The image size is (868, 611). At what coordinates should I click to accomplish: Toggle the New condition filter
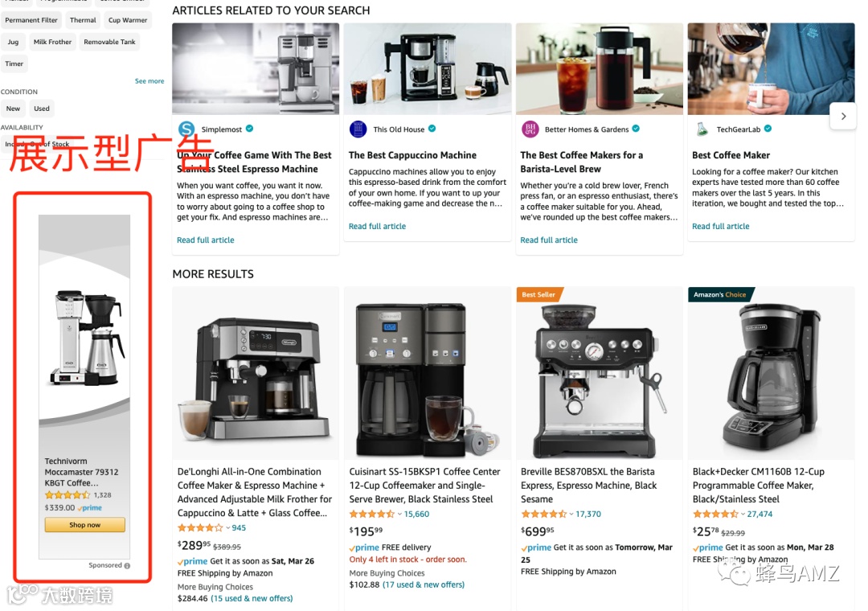click(14, 109)
